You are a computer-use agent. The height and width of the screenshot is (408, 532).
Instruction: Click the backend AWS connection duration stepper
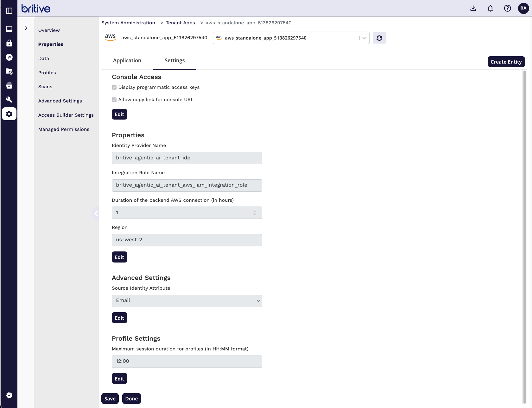pyautogui.click(x=254, y=213)
